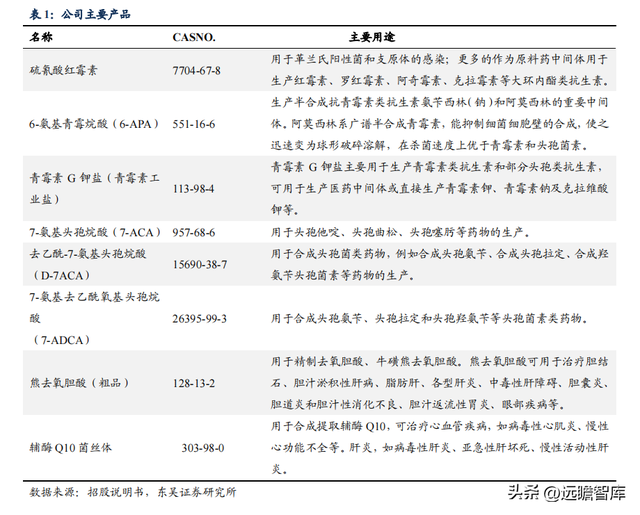Select CAS number 26395-99-3
This screenshot has height=515, width=640.
pos(200,319)
